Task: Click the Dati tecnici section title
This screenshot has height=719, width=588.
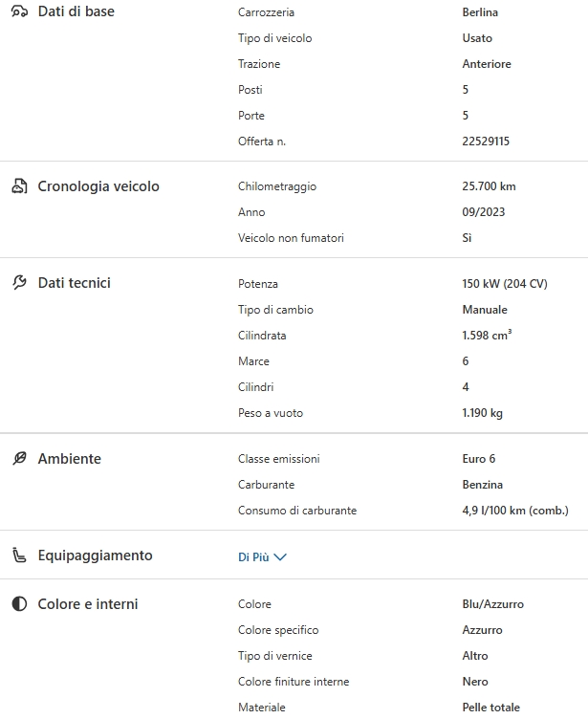Action: (75, 283)
